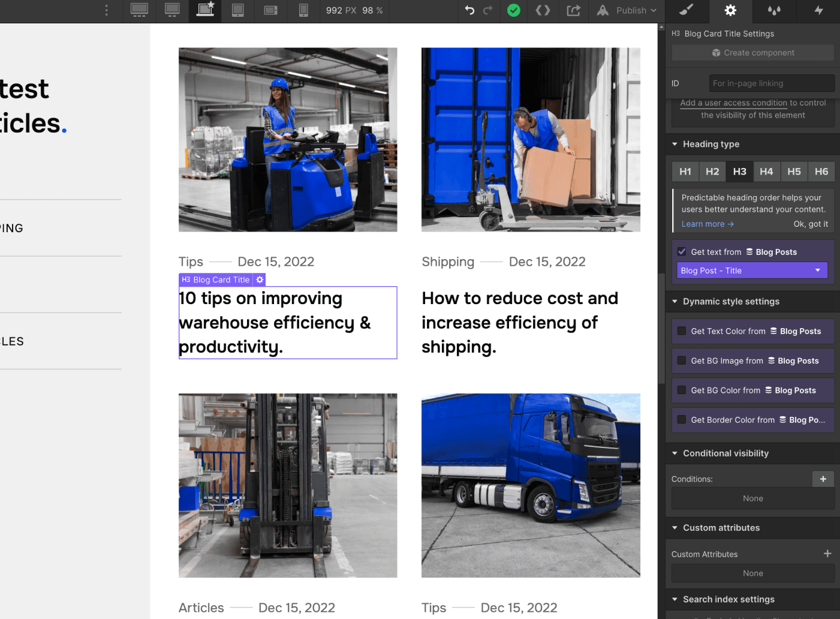Select the H5 heading type
This screenshot has height=619, width=840.
(794, 171)
